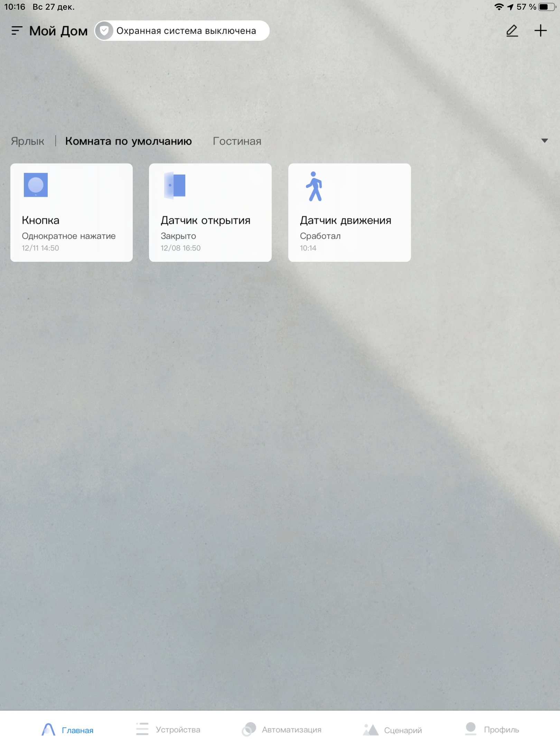Tap the Wi-Fi status bar icon

pos(499,7)
